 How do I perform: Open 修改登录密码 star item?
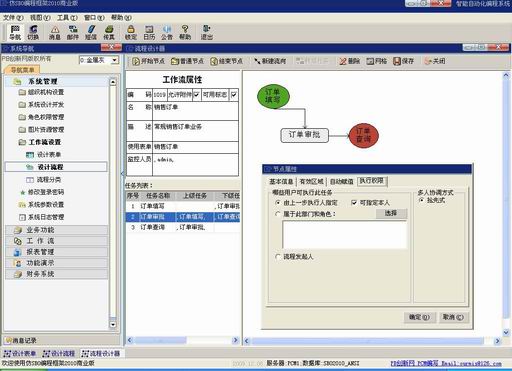click(x=42, y=192)
